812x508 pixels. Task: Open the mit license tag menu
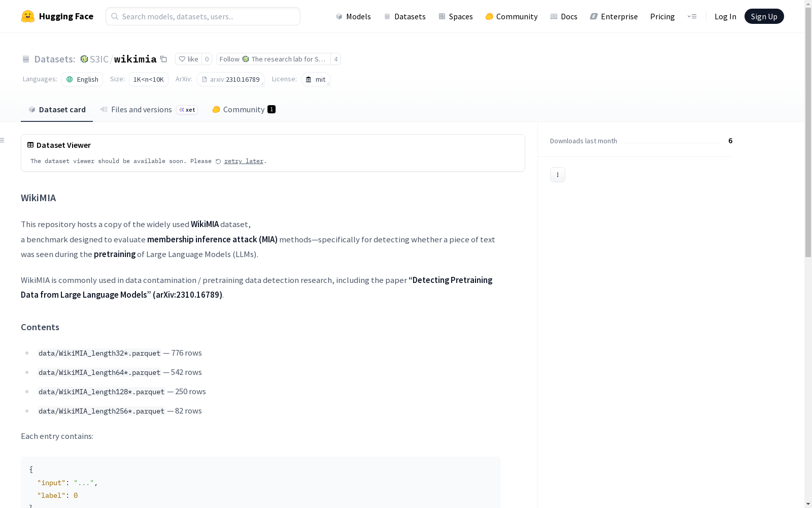(x=316, y=79)
